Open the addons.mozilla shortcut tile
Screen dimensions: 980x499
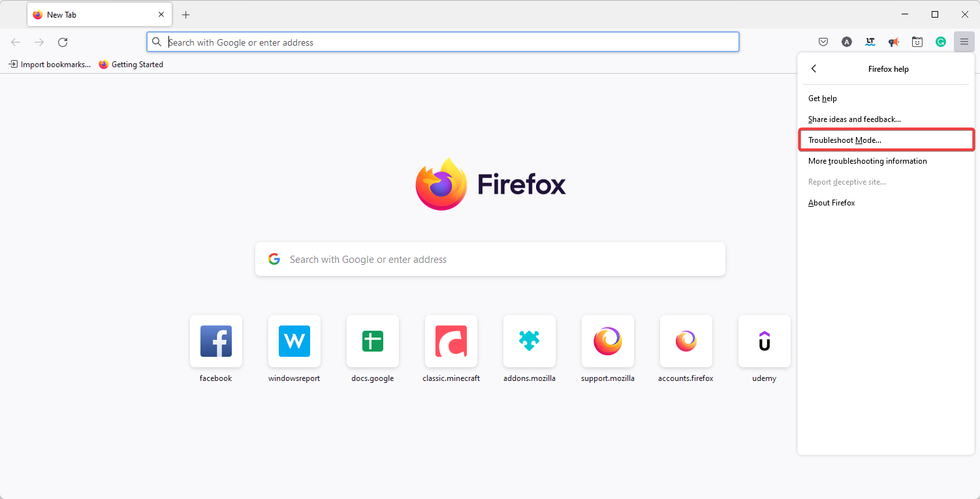tap(530, 341)
